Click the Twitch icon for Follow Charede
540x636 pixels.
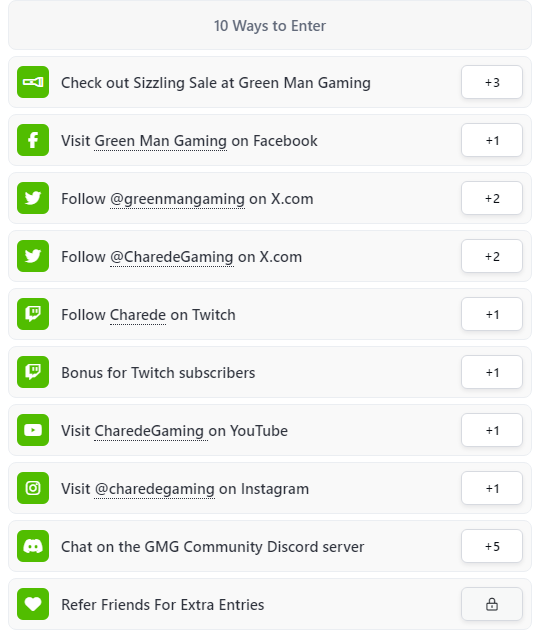pos(33,314)
